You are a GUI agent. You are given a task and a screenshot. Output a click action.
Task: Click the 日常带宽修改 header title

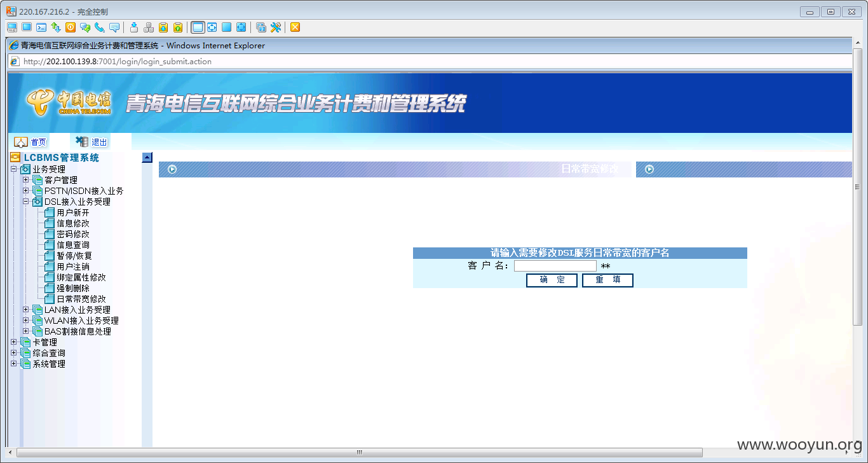590,169
